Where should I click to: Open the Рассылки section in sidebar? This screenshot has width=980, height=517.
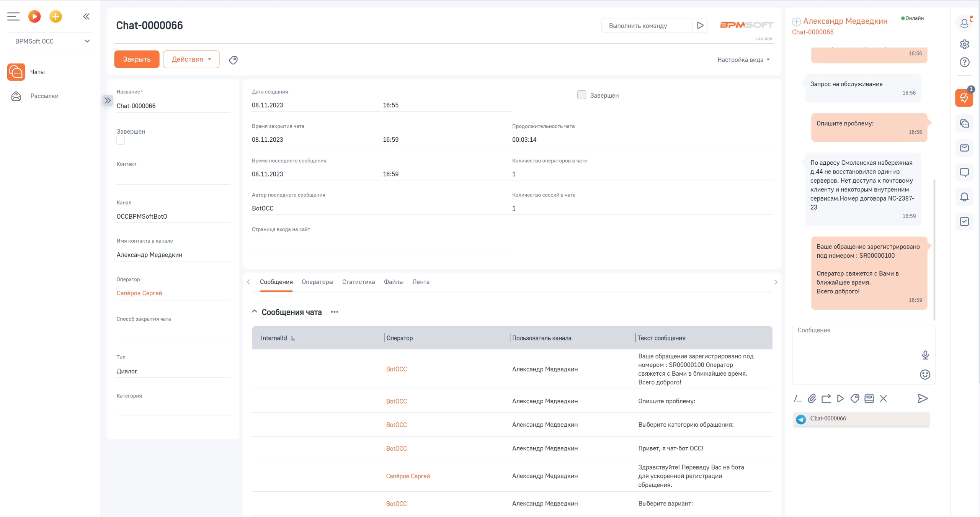click(44, 96)
